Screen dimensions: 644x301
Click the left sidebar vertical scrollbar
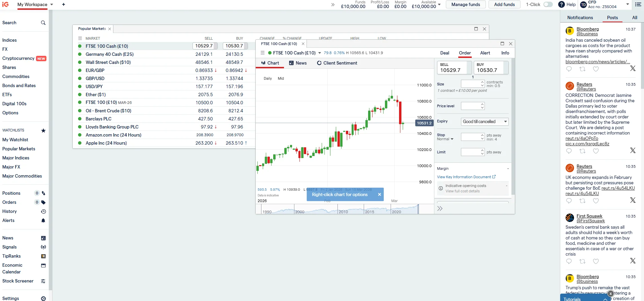(50, 150)
